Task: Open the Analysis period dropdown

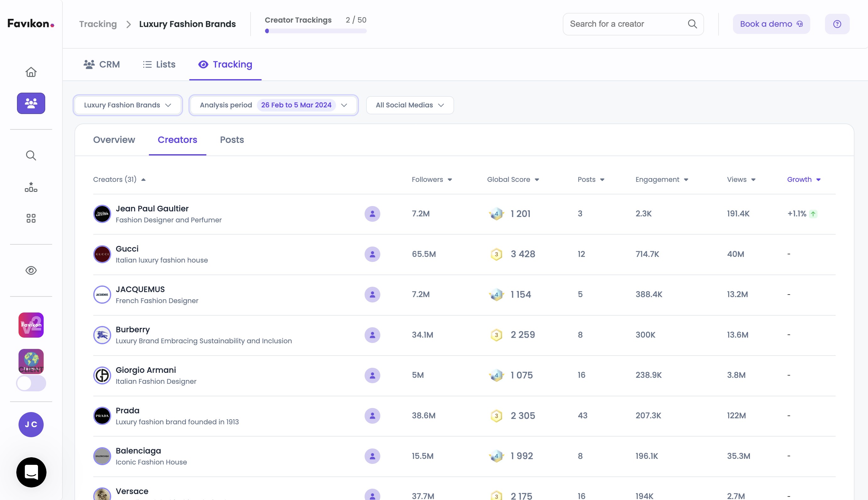Action: point(273,105)
